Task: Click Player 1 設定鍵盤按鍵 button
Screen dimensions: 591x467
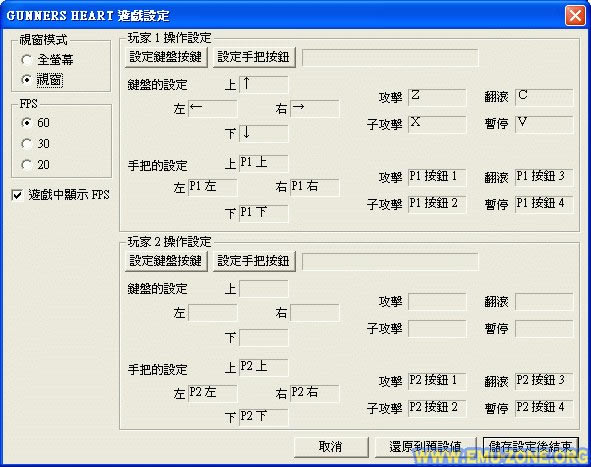Action: pos(166,57)
